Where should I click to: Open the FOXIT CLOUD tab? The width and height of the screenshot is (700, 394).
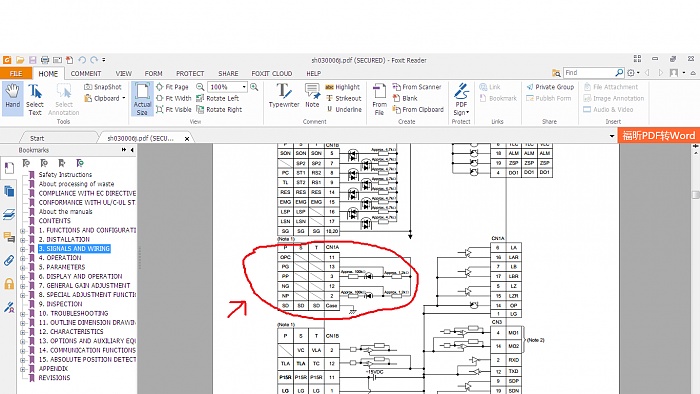point(272,74)
